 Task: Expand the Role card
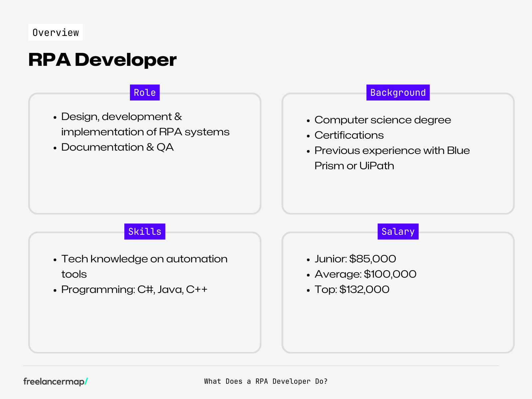pos(145,154)
